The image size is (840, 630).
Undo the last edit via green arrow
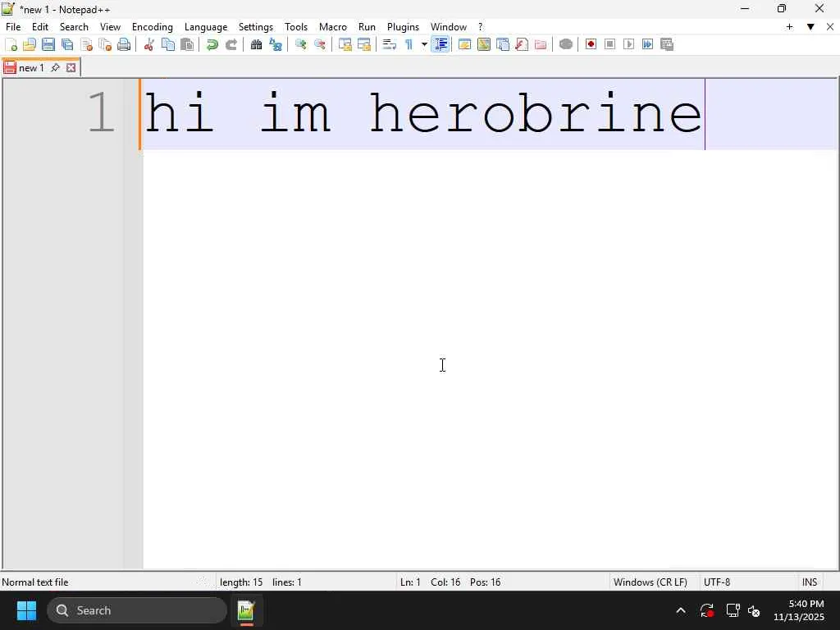[x=212, y=44]
